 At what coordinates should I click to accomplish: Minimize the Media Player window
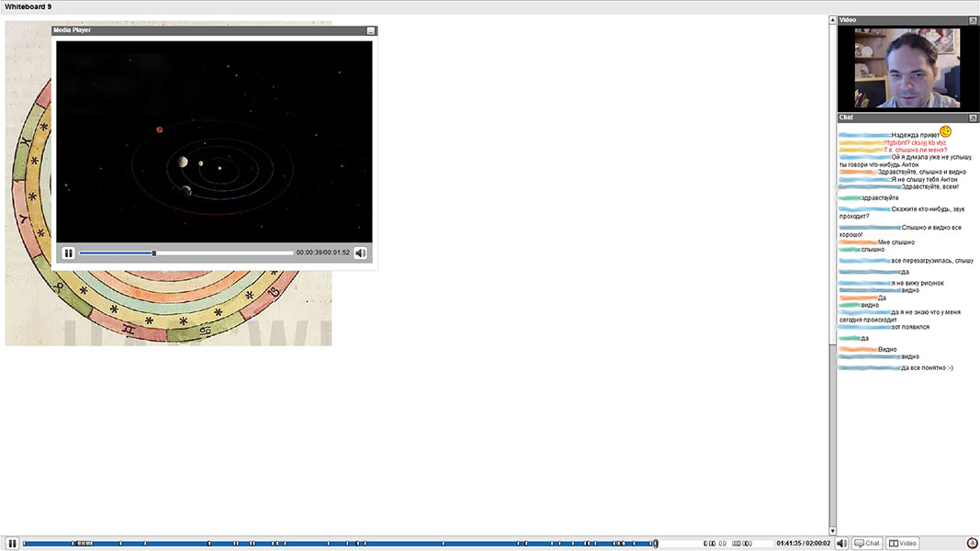pos(371,30)
